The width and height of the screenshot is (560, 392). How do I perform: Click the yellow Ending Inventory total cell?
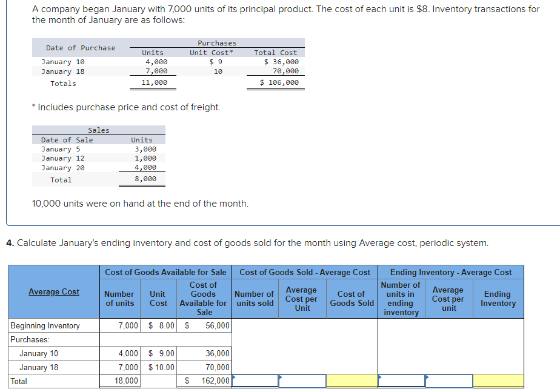point(498,381)
